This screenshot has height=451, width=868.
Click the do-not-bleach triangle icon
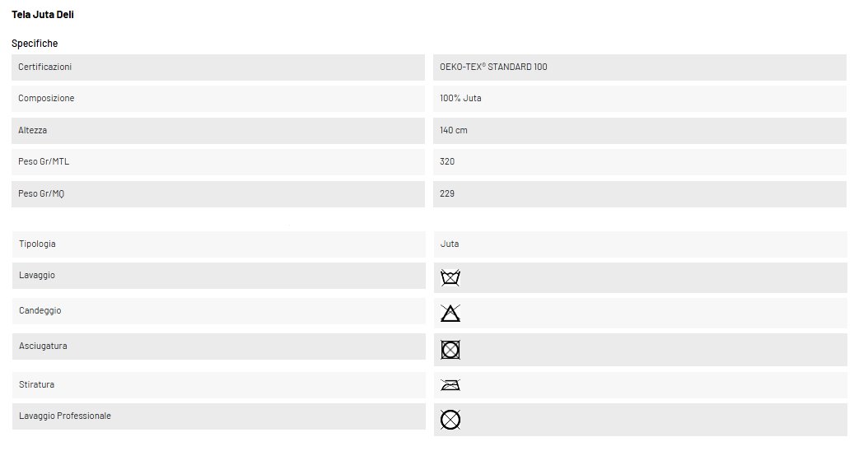pyautogui.click(x=450, y=313)
